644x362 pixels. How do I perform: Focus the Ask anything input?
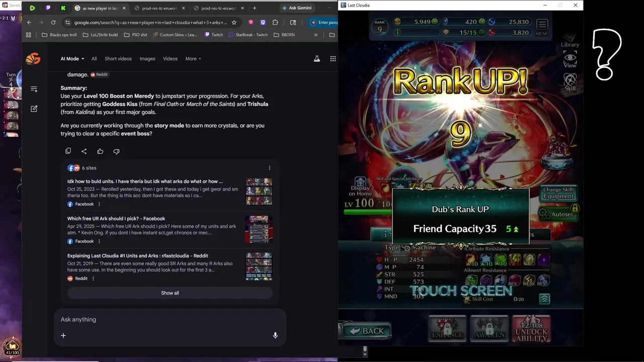click(x=170, y=319)
